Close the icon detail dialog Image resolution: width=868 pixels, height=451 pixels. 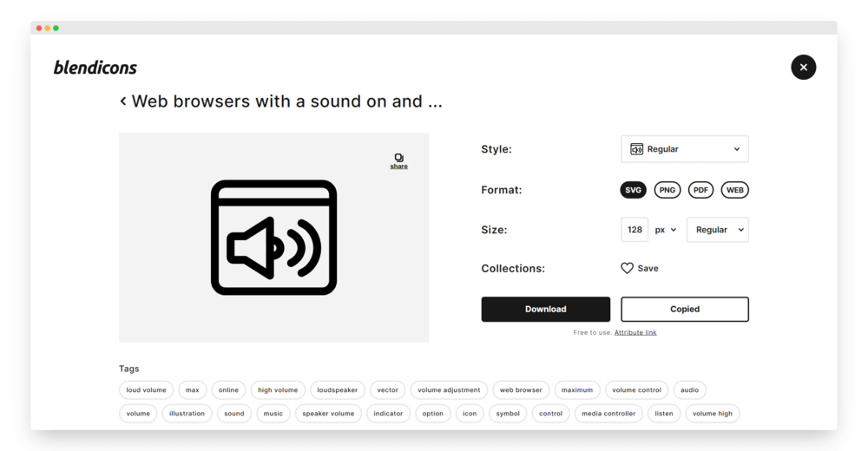tap(803, 67)
